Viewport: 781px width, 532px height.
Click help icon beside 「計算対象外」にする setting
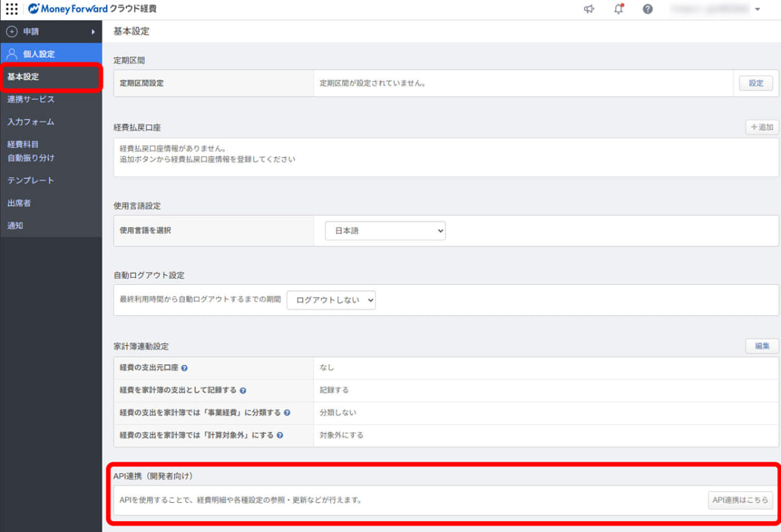280,435
